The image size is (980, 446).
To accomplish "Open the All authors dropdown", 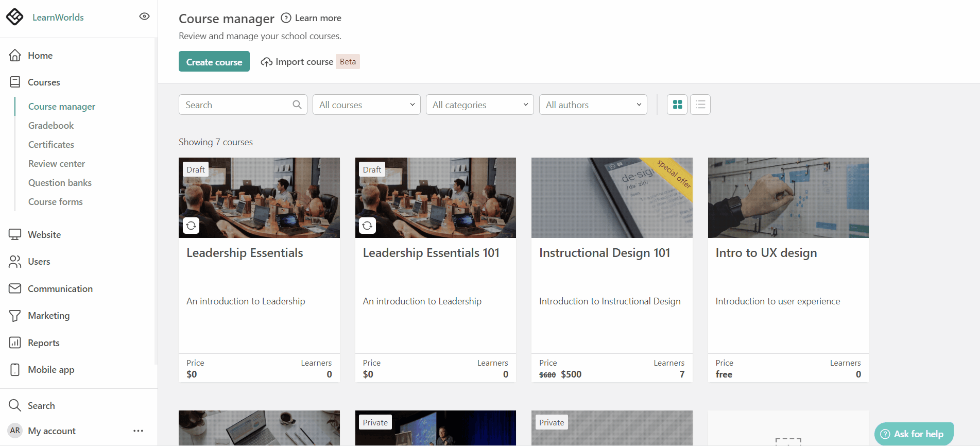I will 593,105.
